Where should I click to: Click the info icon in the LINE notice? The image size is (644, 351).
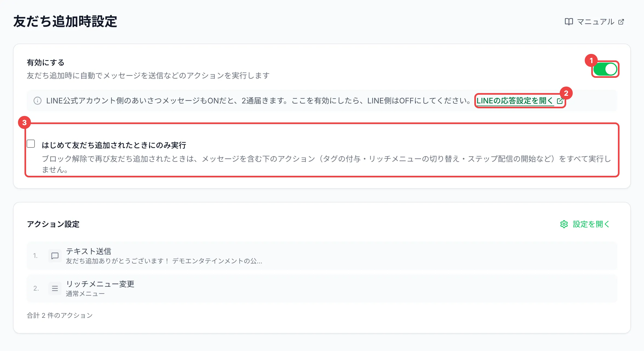point(38,101)
